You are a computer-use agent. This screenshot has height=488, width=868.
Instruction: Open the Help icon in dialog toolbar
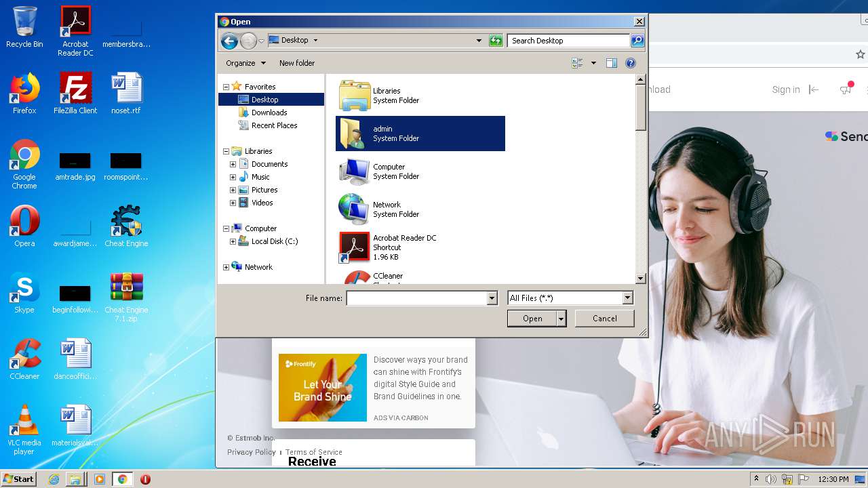coord(630,63)
